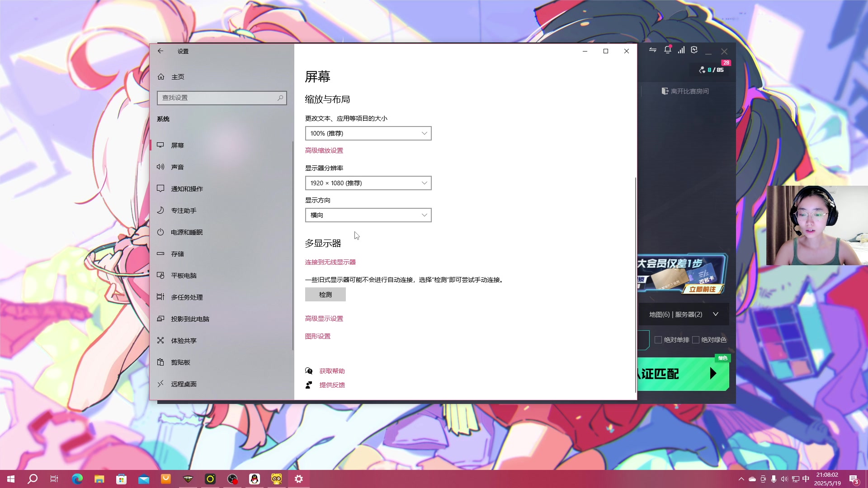868x488 pixels.
Task: Open the yellow owl app on taskbar
Action: 277,479
